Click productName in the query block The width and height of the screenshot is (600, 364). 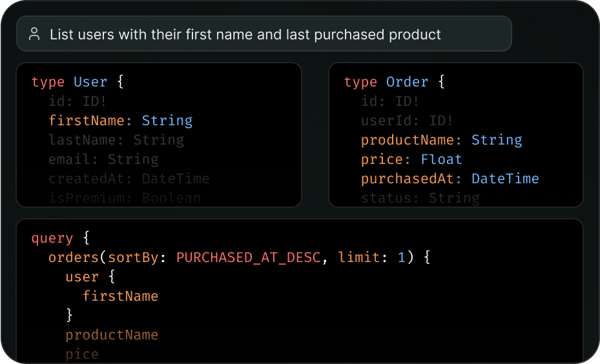[111, 335]
